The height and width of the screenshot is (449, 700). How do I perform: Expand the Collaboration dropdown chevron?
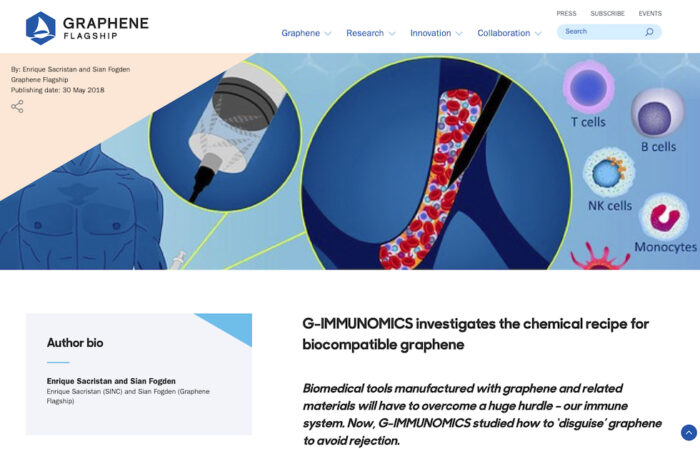pyautogui.click(x=538, y=33)
